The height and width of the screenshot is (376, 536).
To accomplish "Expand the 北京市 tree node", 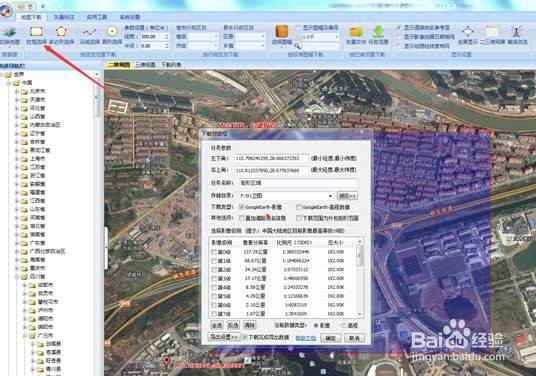I will pyautogui.click(x=16, y=91).
